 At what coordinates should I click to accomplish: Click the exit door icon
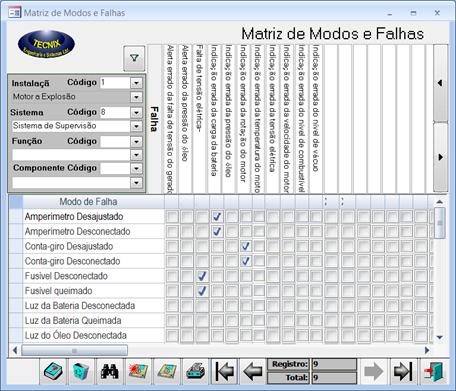pyautogui.click(x=433, y=371)
